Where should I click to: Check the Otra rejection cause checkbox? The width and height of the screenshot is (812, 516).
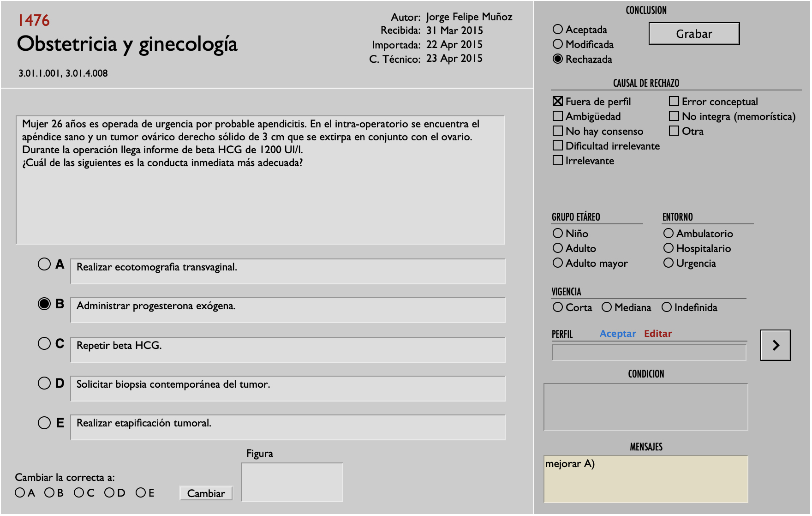pos(674,131)
